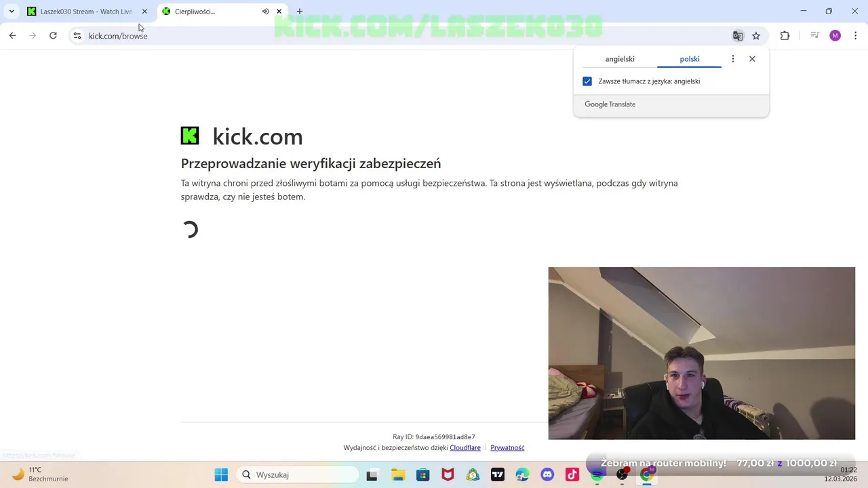This screenshot has height=488, width=868.
Task: Uncheck always translate from angielski
Action: [x=587, y=81]
